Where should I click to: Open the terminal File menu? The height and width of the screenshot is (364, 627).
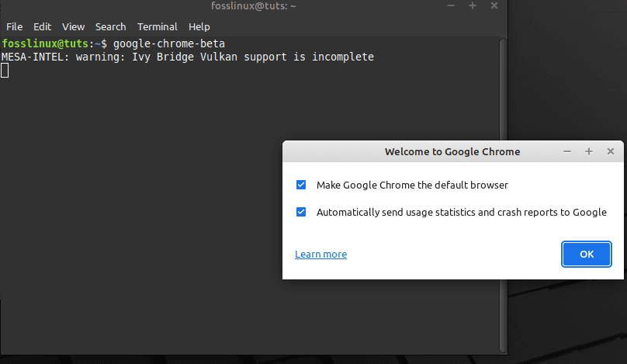[x=15, y=27]
